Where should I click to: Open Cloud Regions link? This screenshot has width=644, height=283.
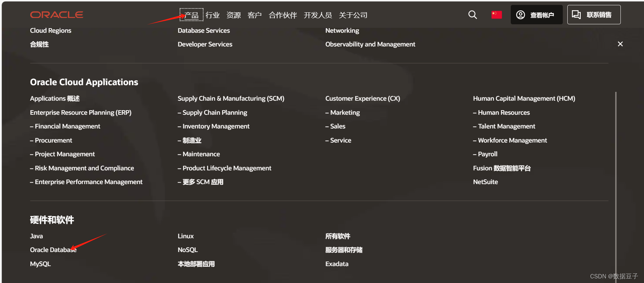pyautogui.click(x=51, y=31)
